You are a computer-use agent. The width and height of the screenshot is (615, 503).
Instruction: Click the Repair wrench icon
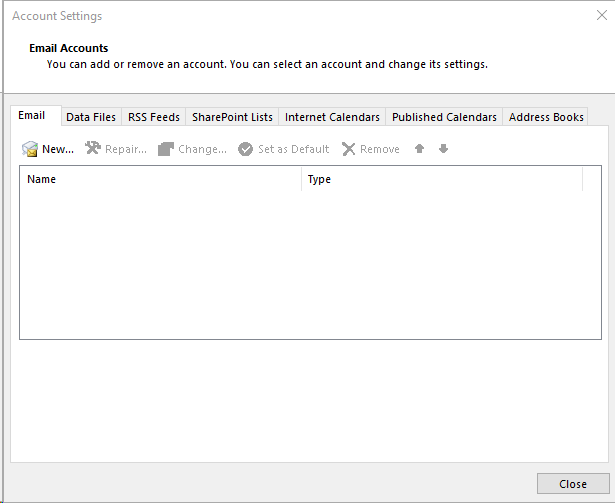click(x=93, y=148)
